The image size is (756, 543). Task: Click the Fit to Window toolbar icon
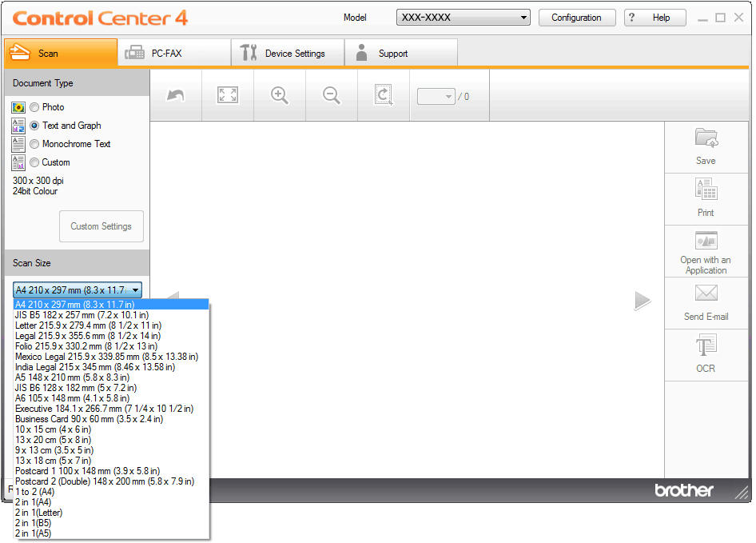point(228,95)
